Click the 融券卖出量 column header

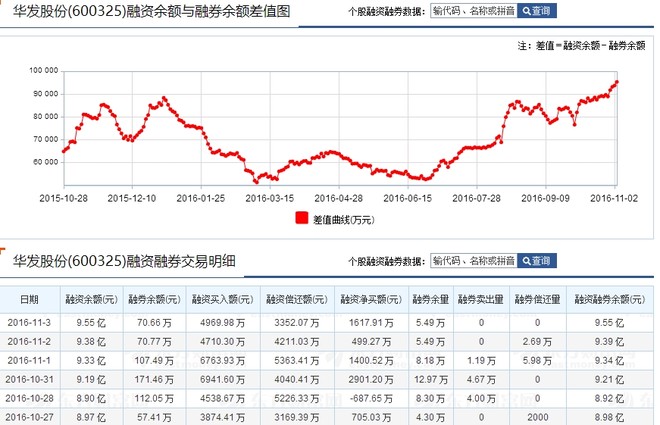point(481,299)
